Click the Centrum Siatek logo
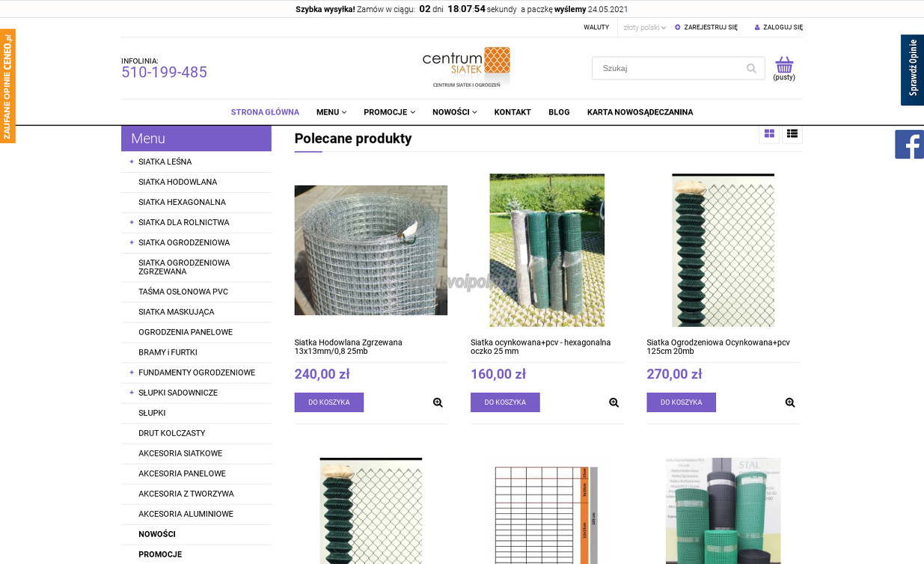 coord(466,67)
